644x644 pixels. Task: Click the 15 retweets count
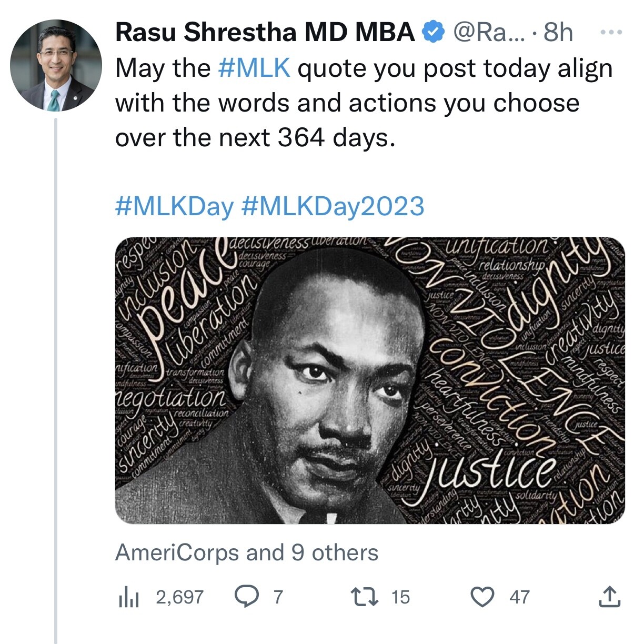tap(400, 597)
